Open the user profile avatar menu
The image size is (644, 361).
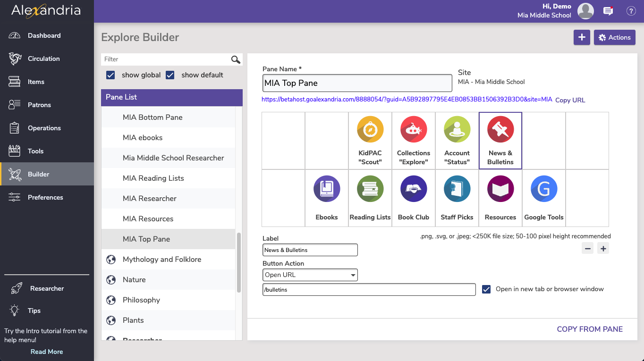pyautogui.click(x=585, y=11)
